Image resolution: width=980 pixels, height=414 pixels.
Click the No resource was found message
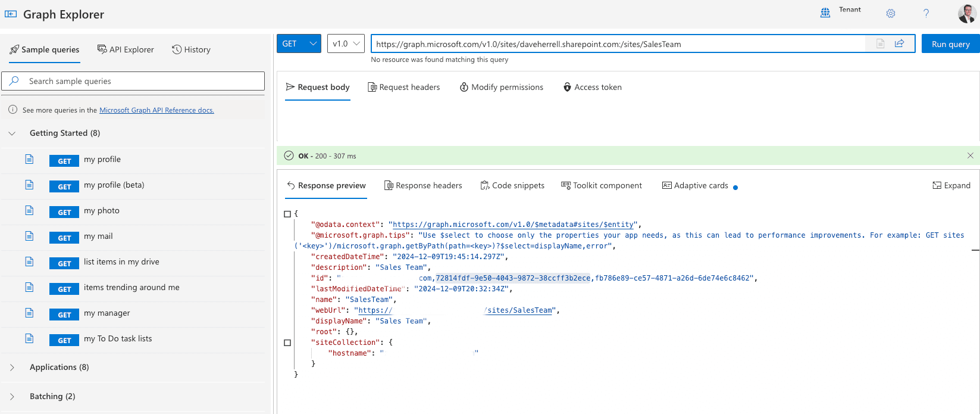pyautogui.click(x=440, y=60)
